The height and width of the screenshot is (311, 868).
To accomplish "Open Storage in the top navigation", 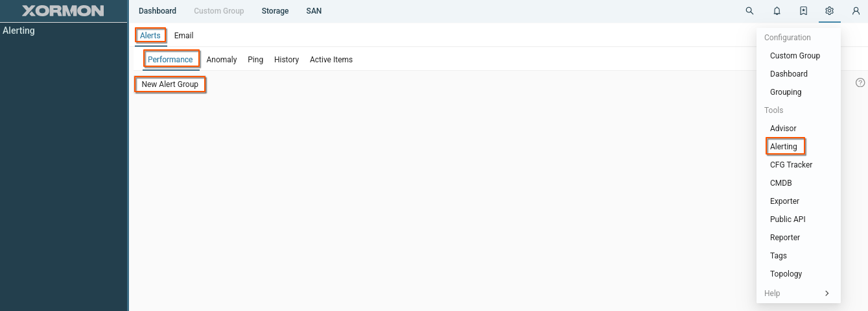I will click(275, 11).
